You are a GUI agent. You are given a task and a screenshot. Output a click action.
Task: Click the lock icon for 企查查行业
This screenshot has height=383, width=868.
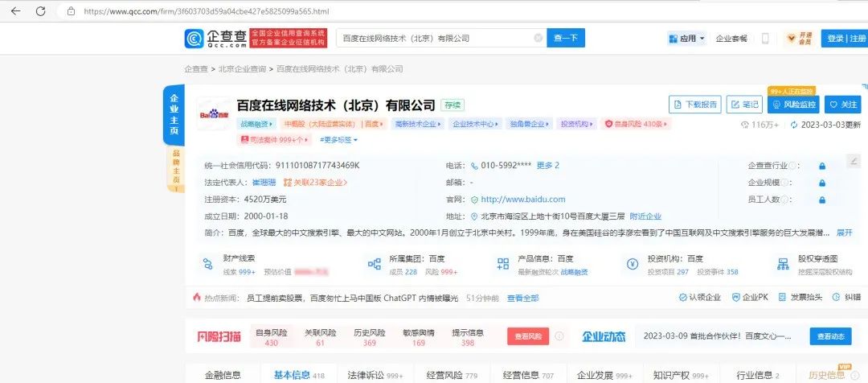(x=822, y=166)
